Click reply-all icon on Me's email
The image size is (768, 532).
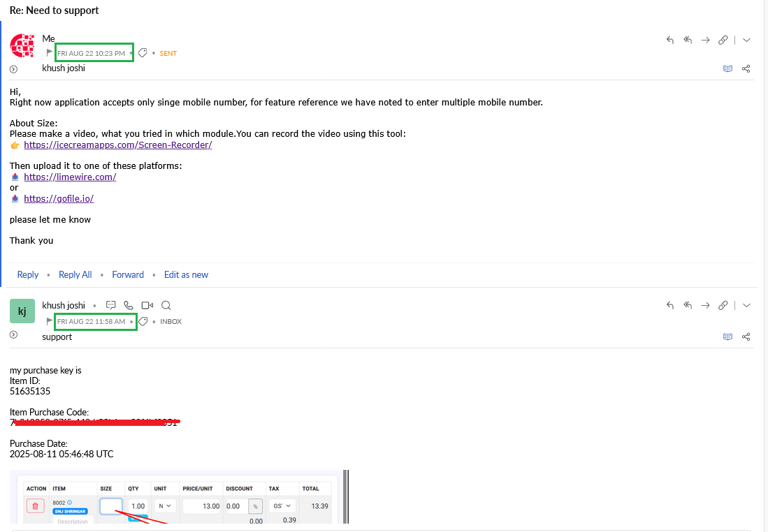(x=688, y=40)
